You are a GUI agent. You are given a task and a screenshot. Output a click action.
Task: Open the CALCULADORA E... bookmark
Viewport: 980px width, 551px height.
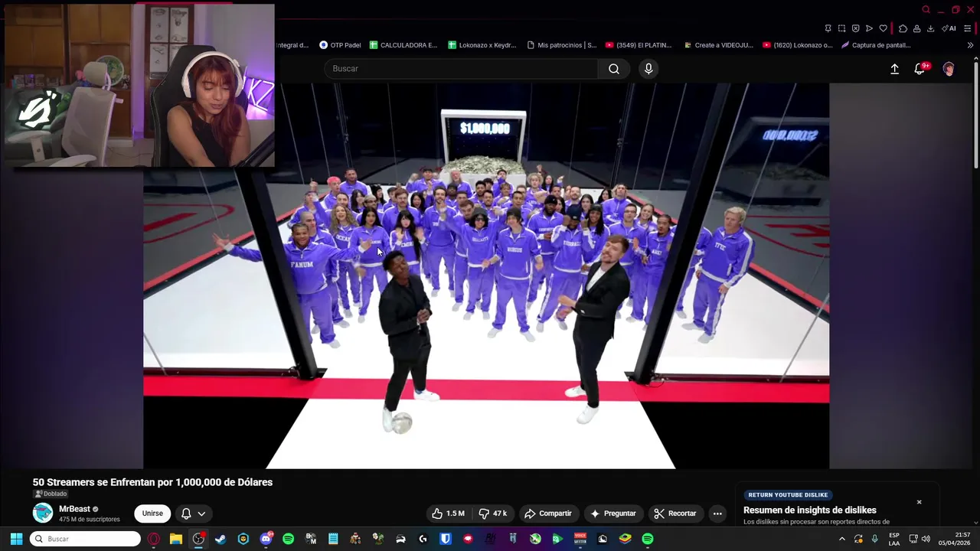403,45
